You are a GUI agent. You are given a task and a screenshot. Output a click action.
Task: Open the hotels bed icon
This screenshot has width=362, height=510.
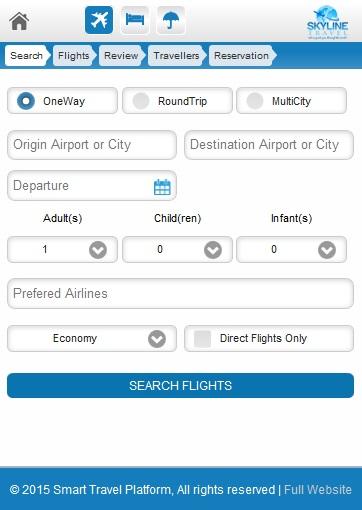tap(135, 20)
